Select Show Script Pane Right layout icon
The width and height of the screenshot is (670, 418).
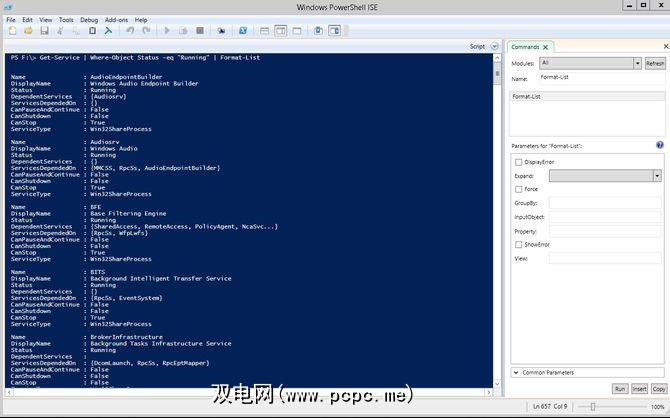point(281,31)
